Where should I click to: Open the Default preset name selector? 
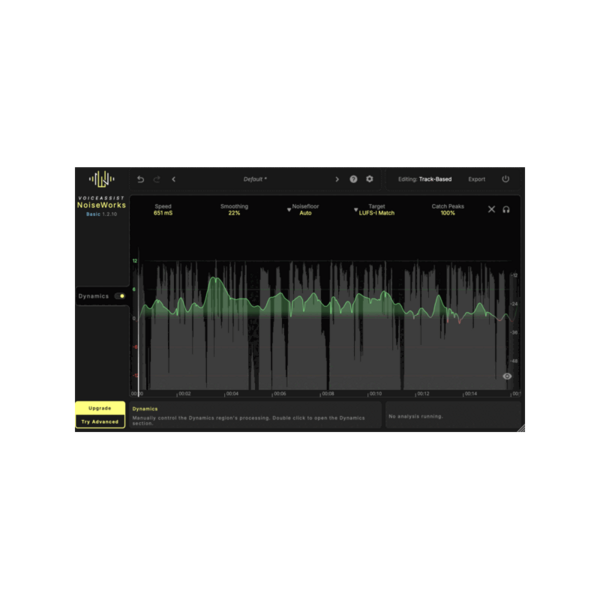(255, 179)
